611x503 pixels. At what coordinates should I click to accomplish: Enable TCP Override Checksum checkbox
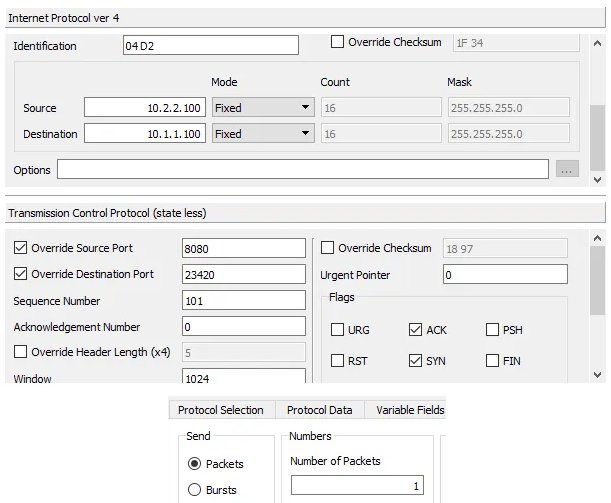click(327, 248)
